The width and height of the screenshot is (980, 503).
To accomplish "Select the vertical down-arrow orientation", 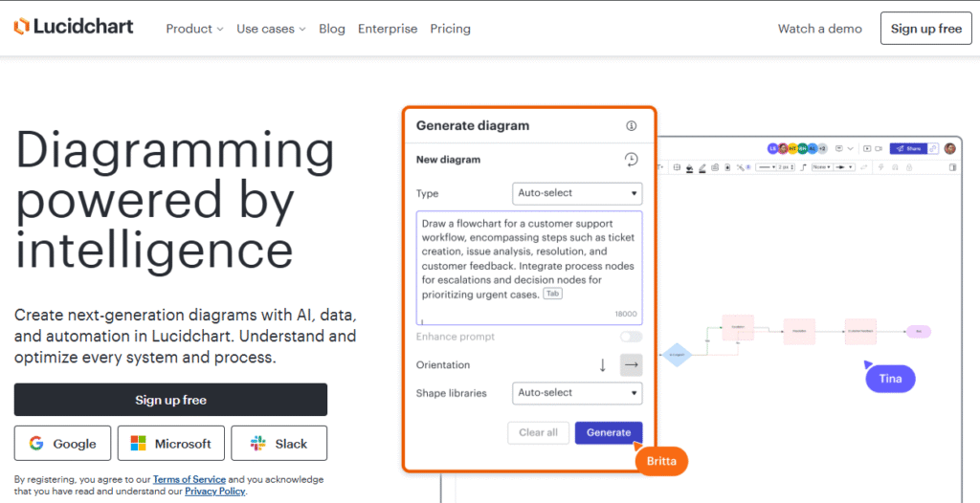I will tap(603, 365).
